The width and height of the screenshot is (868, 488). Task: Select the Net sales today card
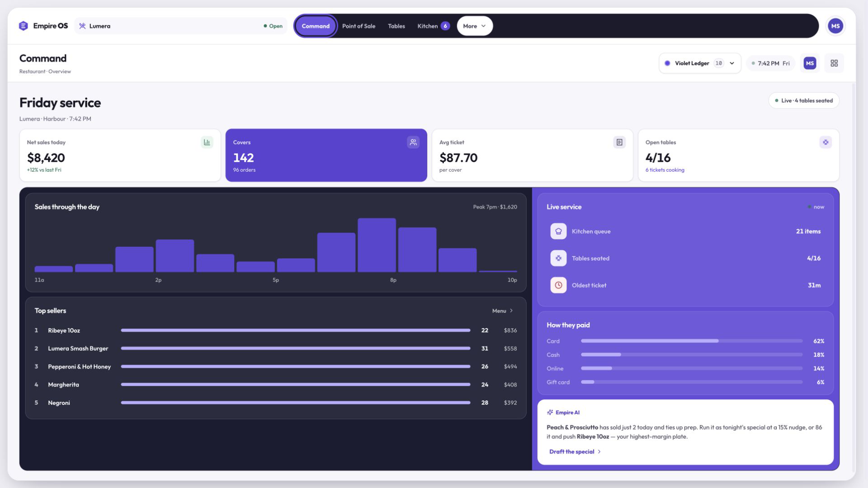click(x=120, y=155)
